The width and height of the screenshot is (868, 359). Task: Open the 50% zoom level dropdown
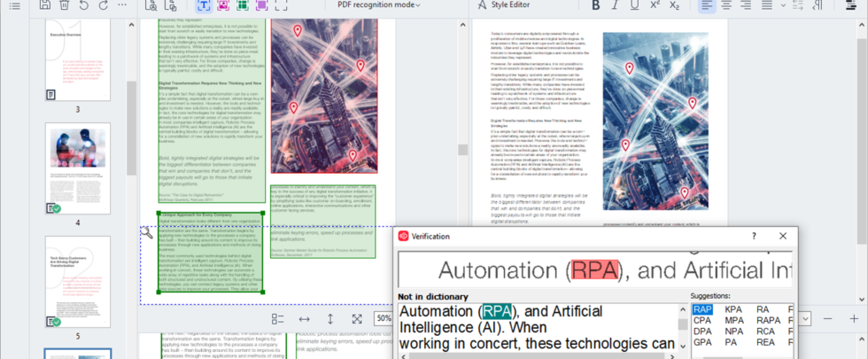pos(383,319)
